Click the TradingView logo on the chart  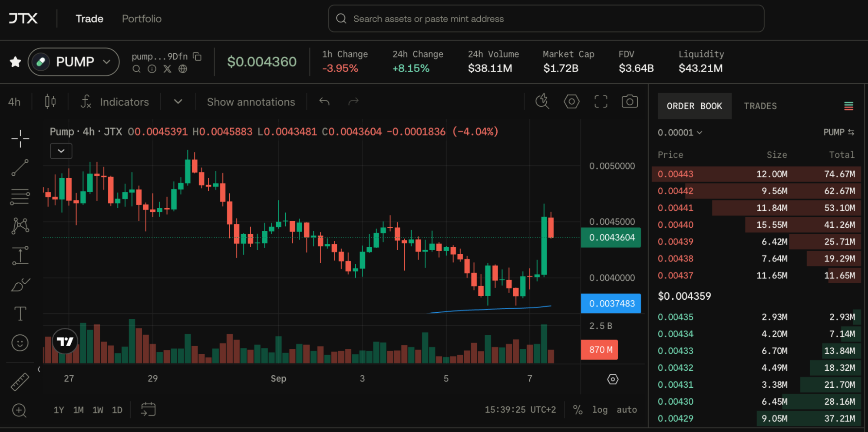click(65, 341)
